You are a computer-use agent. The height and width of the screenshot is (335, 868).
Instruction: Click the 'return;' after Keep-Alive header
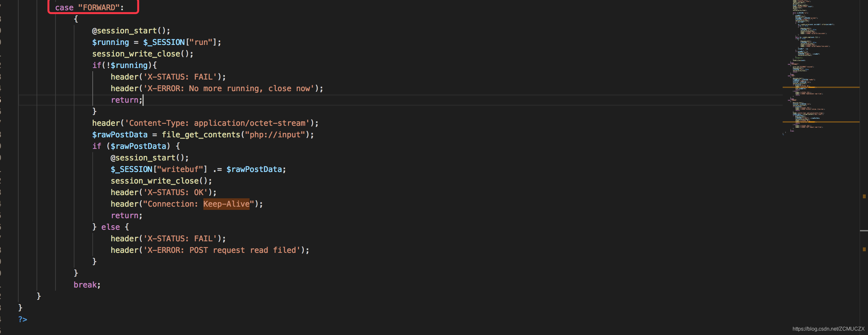[127, 215]
